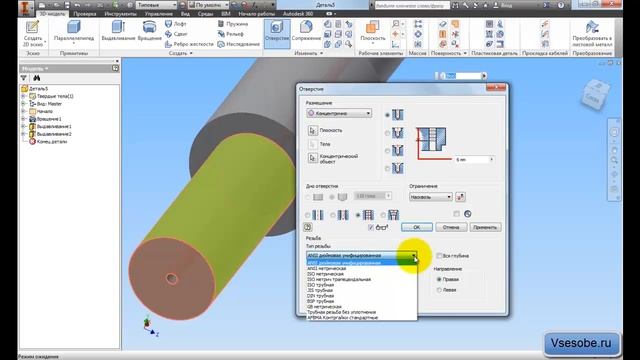Viewport: 640px width, 360px height.
Task: Open the Насквозь termination dropdown
Action: (431, 197)
